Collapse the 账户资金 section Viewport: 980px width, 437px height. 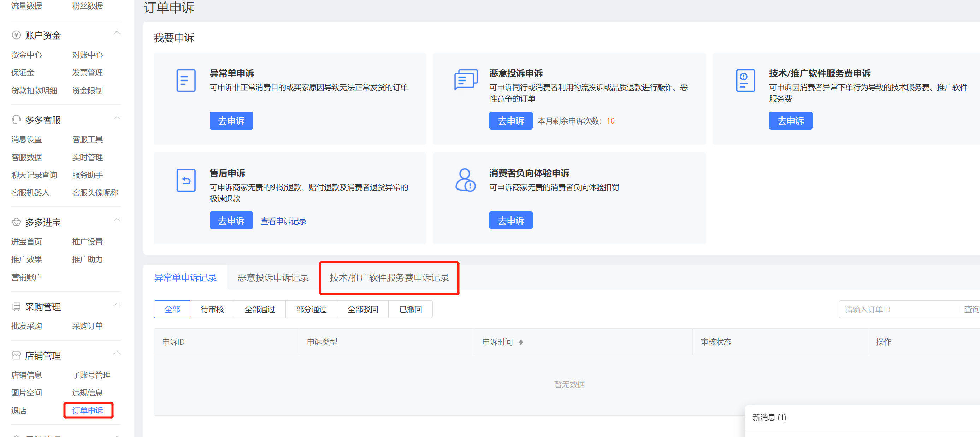[x=117, y=33]
